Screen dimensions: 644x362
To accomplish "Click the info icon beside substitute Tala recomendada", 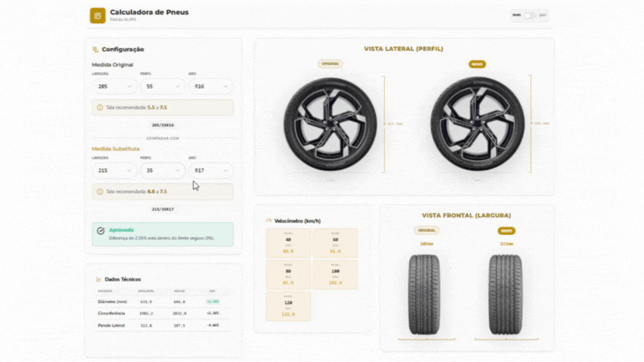I will point(100,191).
